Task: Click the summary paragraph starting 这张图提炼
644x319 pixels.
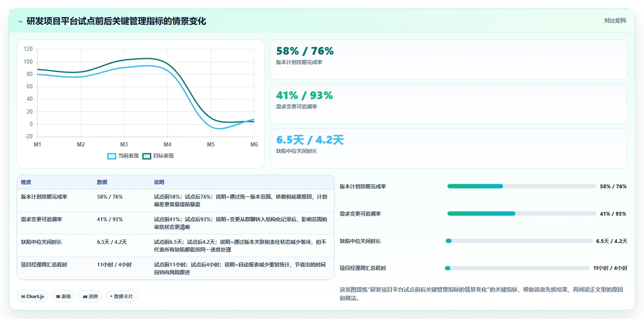Action: coord(481,294)
